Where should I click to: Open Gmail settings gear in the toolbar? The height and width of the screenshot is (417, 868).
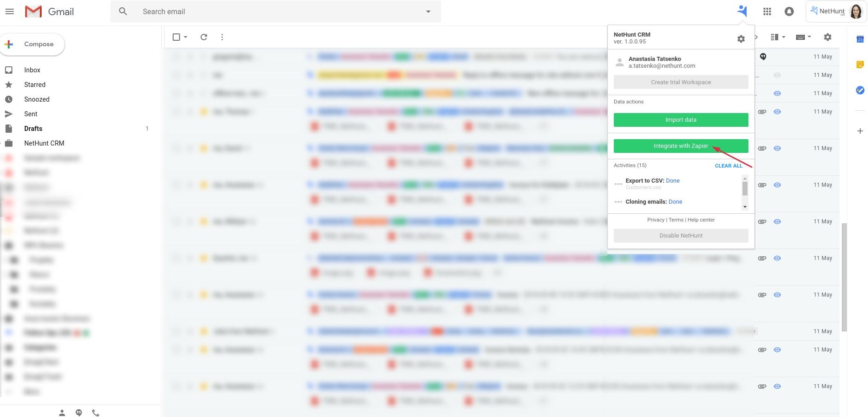coord(828,37)
